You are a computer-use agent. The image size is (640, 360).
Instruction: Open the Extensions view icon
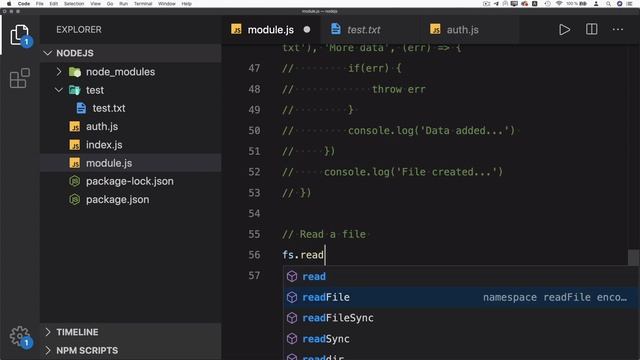(20, 78)
